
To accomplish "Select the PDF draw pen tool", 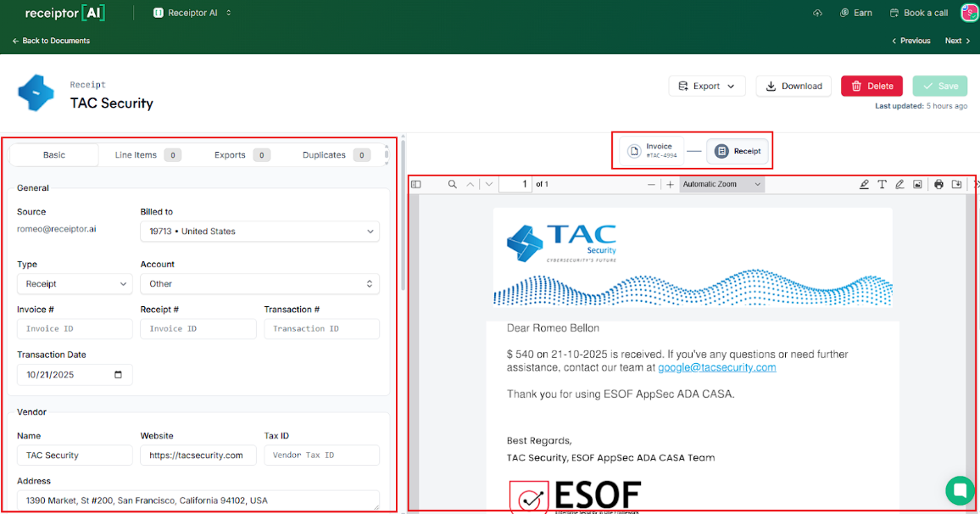I will (x=899, y=184).
